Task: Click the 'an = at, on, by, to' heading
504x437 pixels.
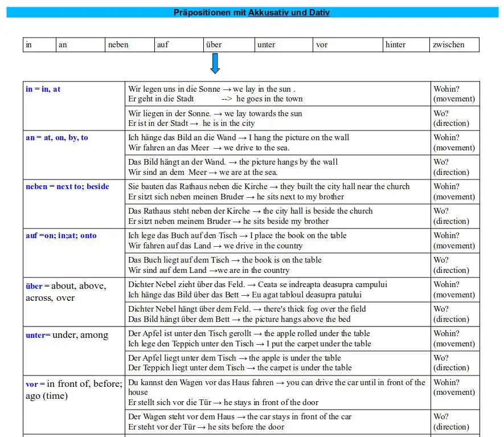Action: point(57,138)
